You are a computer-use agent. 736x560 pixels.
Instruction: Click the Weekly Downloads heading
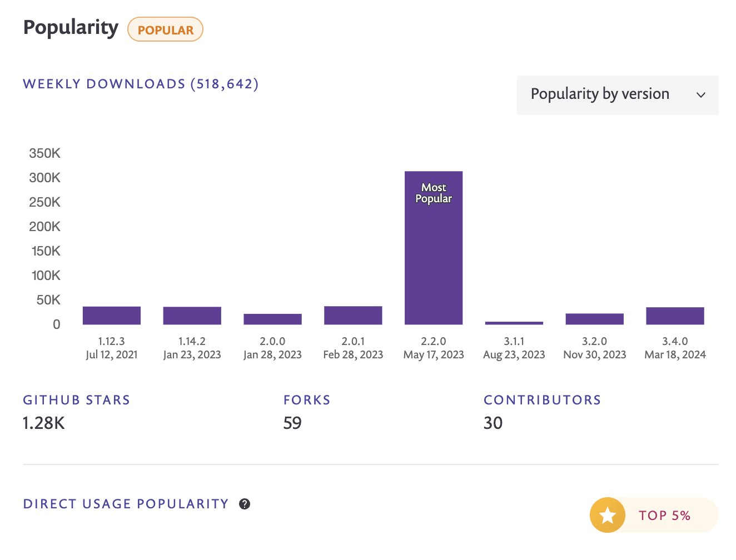click(141, 84)
